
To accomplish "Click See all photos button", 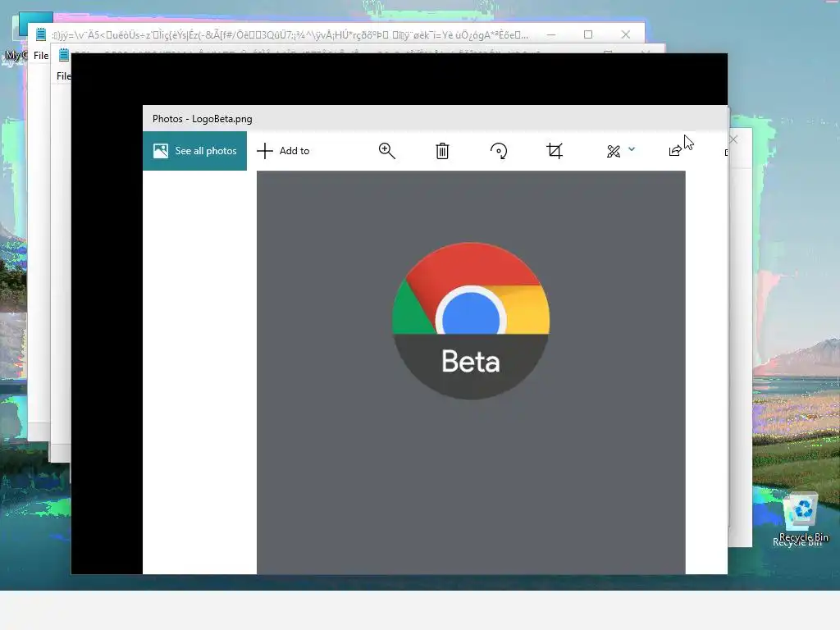I will coord(194,151).
